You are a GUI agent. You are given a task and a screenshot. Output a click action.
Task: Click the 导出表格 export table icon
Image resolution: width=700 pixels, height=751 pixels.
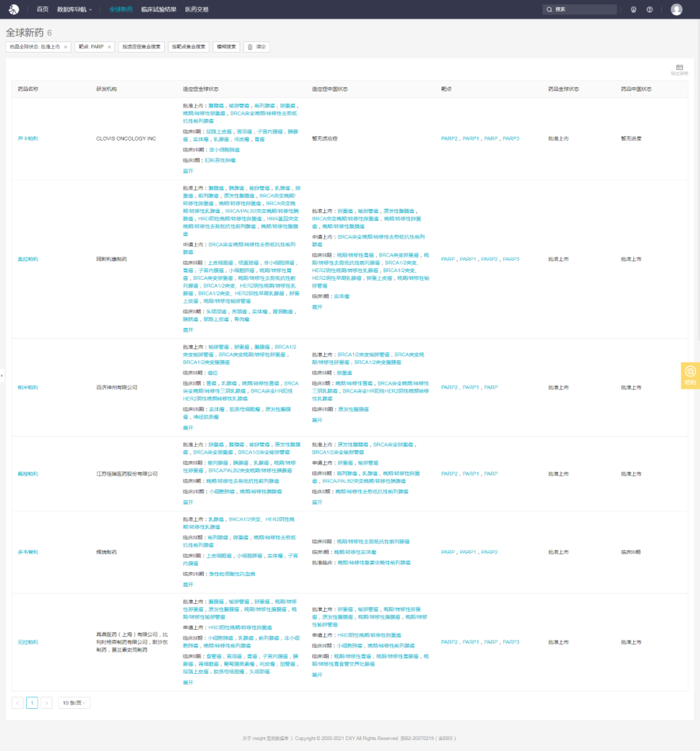[679, 70]
